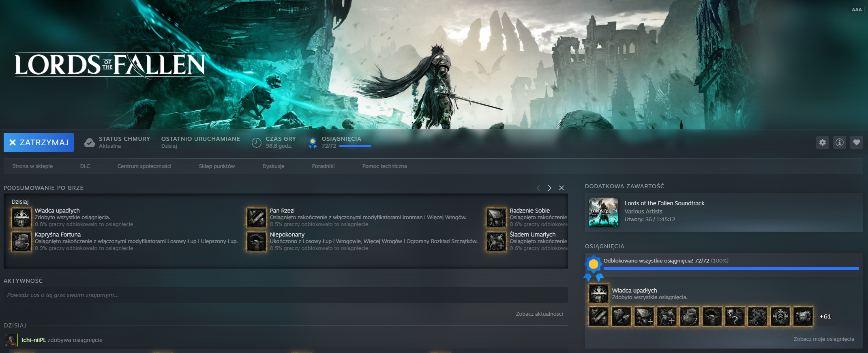
Task: Click tentacled cross icon in achievements row
Action: point(757,316)
